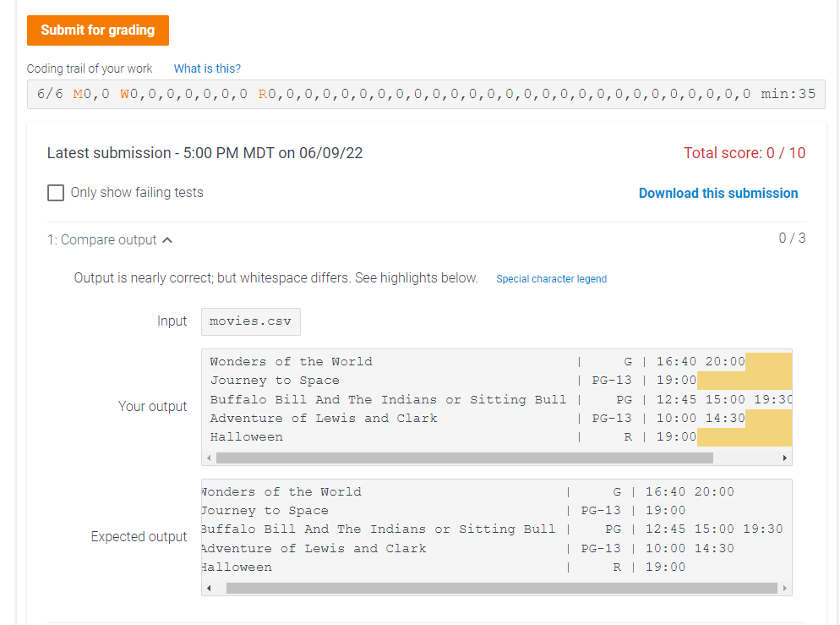Screen dimensions: 840x625
Task: Click the What is this? link
Action: (206, 69)
